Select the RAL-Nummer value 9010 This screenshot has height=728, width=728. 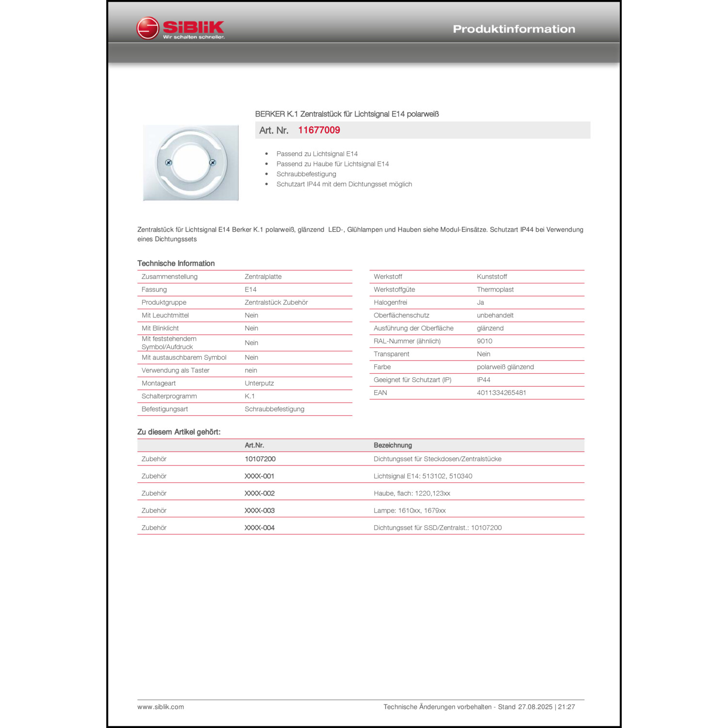483,341
